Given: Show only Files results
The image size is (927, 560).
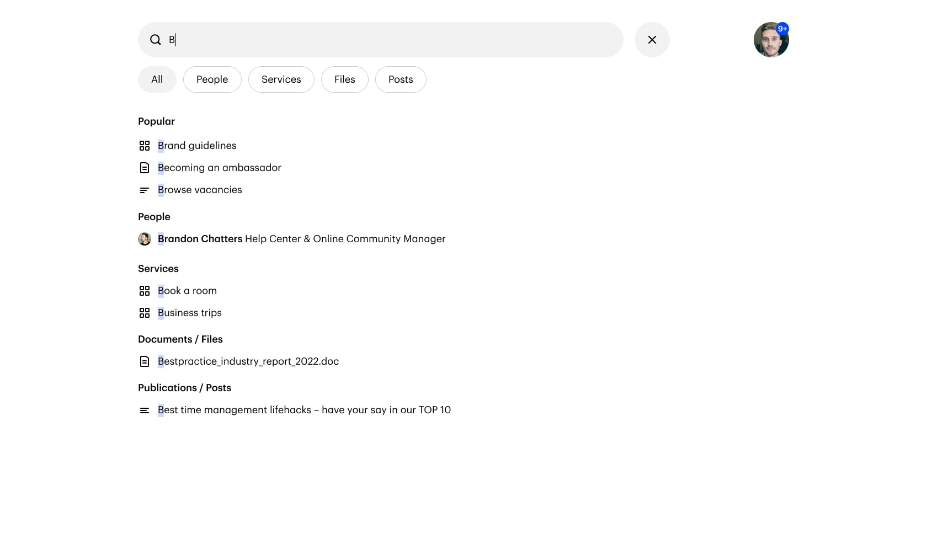Looking at the screenshot, I should [x=345, y=79].
